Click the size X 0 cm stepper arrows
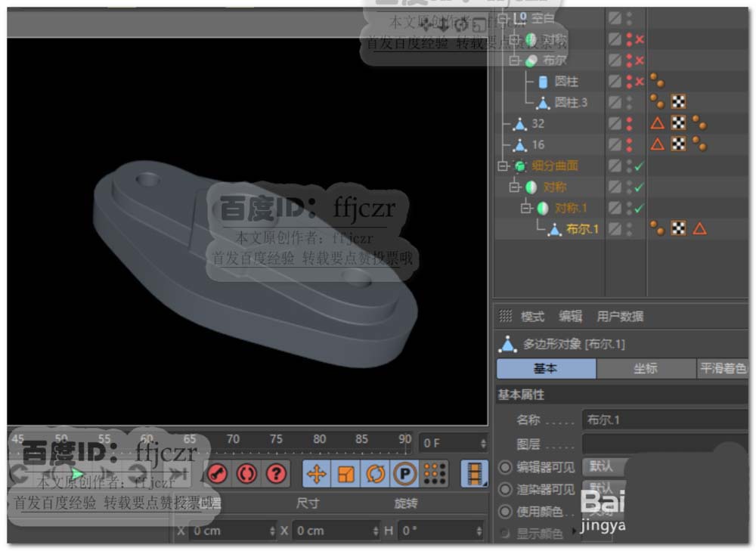Image resolution: width=756 pixels, height=551 pixels. (375, 531)
